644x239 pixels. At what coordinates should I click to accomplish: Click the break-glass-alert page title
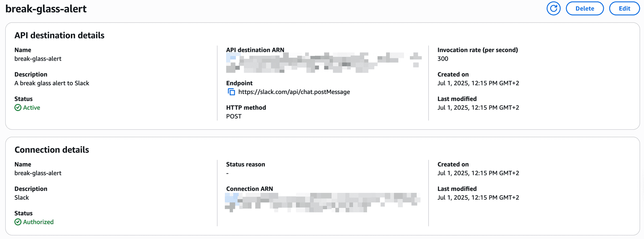(x=46, y=9)
